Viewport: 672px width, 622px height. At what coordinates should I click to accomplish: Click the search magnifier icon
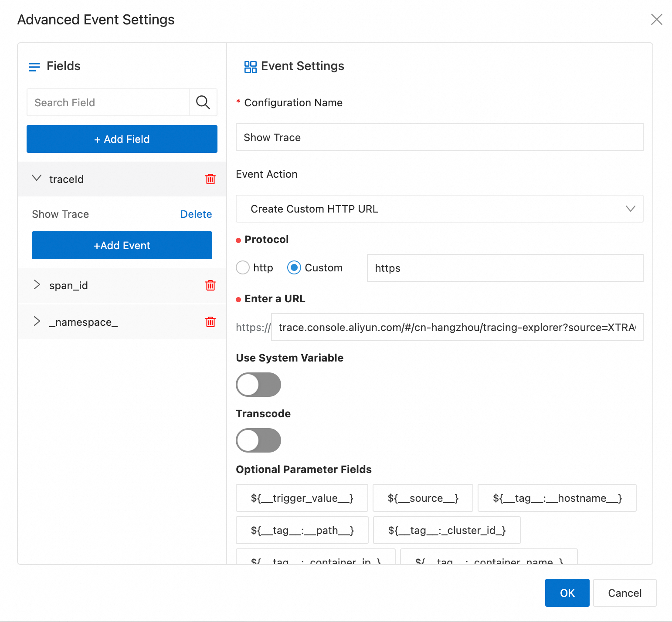click(x=203, y=102)
